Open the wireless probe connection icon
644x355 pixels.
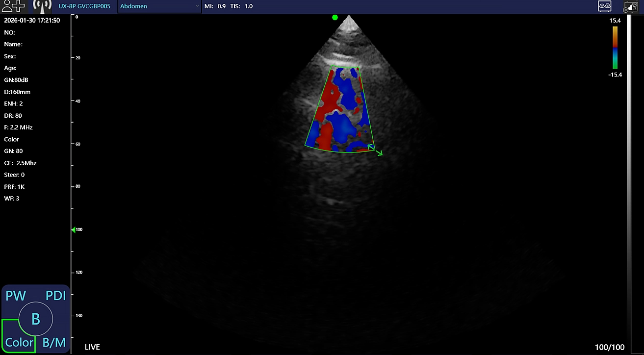pyautogui.click(x=42, y=6)
